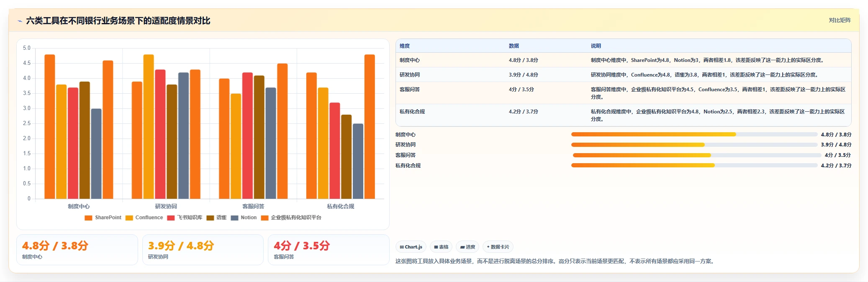Click Notion bar in 研发协同 chart group
This screenshot has height=282, width=868.
tap(183, 136)
